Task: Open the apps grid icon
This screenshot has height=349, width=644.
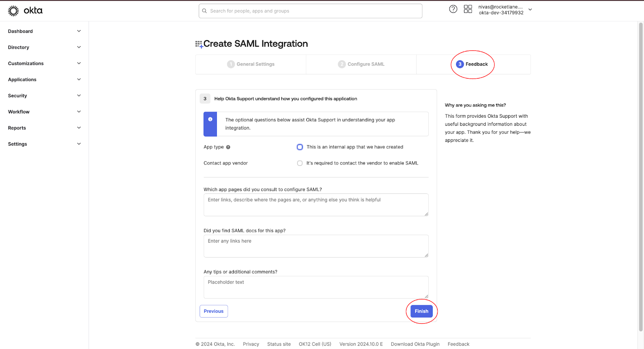Action: pos(468,9)
